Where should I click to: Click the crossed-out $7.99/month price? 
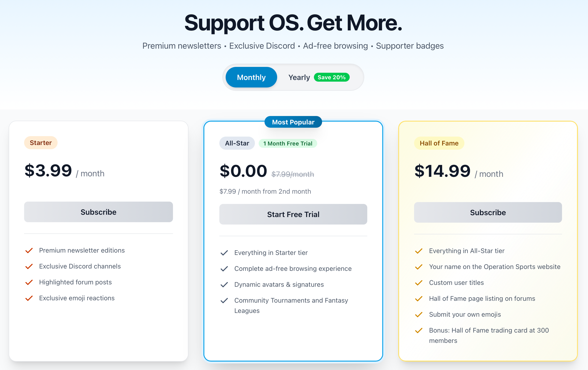point(293,174)
